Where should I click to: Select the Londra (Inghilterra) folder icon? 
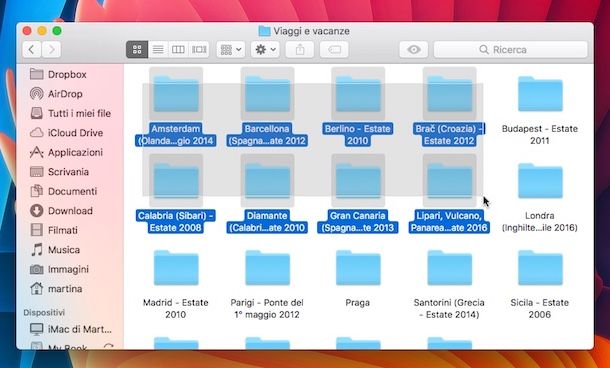pos(540,181)
